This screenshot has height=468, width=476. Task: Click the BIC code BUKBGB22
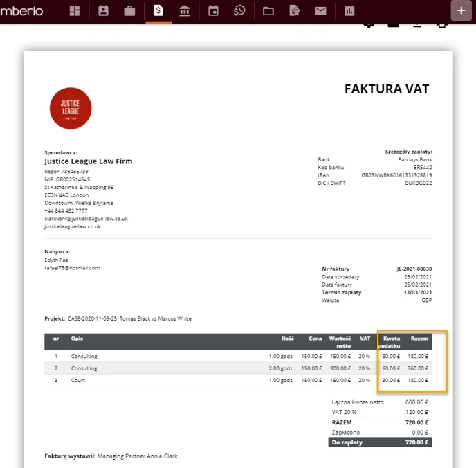coord(419,183)
